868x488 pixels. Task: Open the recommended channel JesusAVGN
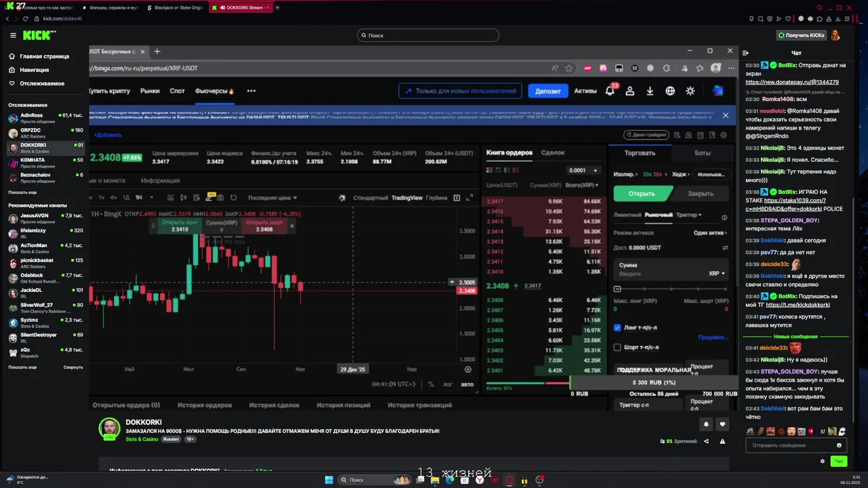click(x=46, y=218)
